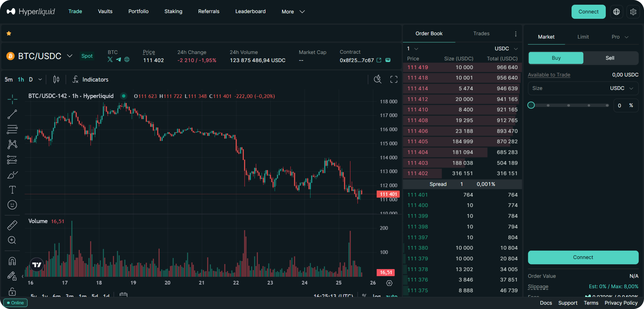Expand the BTC/USDC pair selector
Viewport: 644px width, 309px height.
pyautogui.click(x=69, y=56)
